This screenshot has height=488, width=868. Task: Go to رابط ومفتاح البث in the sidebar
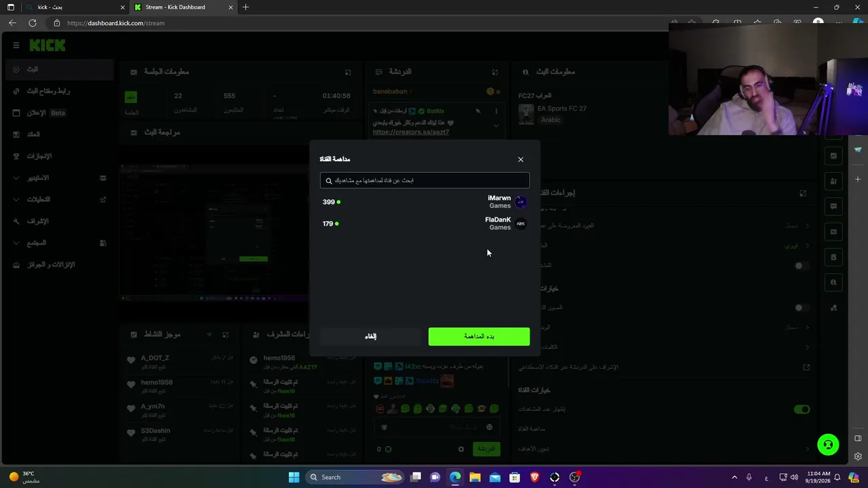click(x=60, y=91)
